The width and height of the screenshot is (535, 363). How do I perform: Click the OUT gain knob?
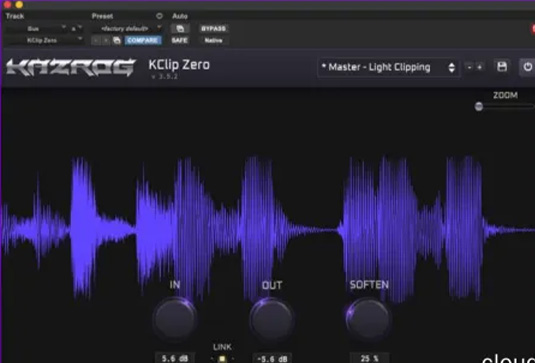coord(272,319)
